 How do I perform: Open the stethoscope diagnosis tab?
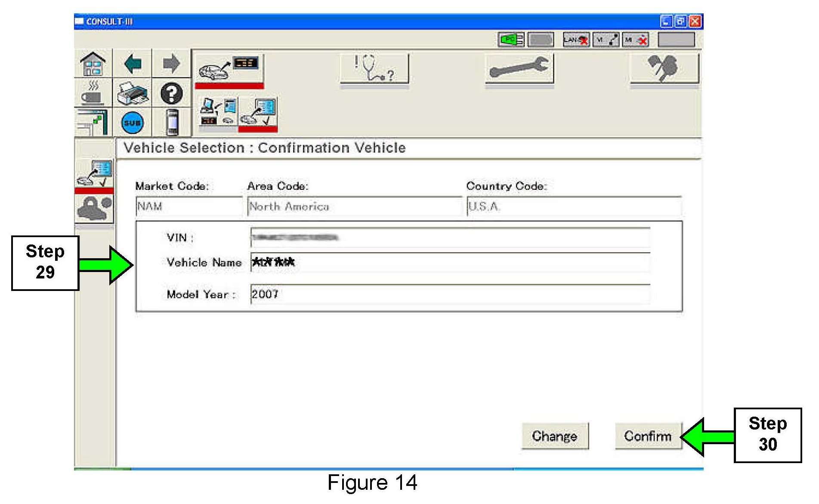click(x=374, y=69)
